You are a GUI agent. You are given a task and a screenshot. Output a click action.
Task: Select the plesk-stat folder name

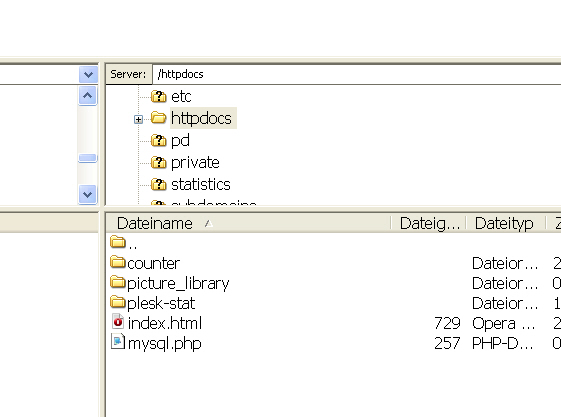click(161, 304)
